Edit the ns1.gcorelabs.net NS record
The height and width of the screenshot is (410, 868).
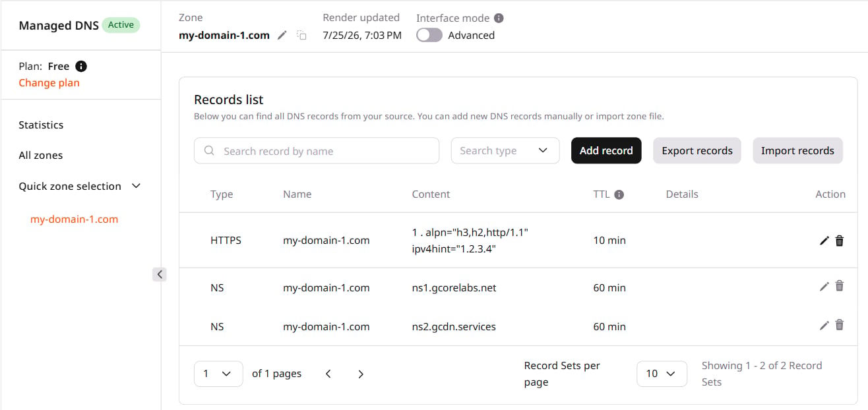pyautogui.click(x=824, y=286)
